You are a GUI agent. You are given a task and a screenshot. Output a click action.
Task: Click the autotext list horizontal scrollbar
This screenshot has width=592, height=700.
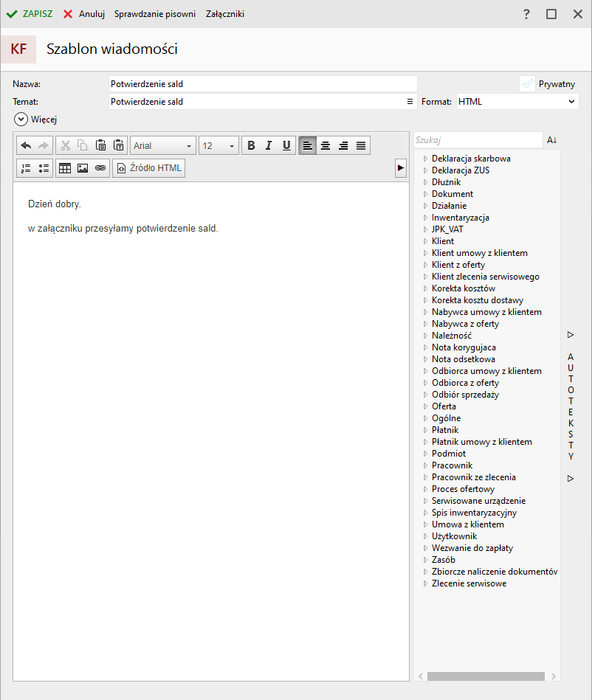(x=486, y=676)
